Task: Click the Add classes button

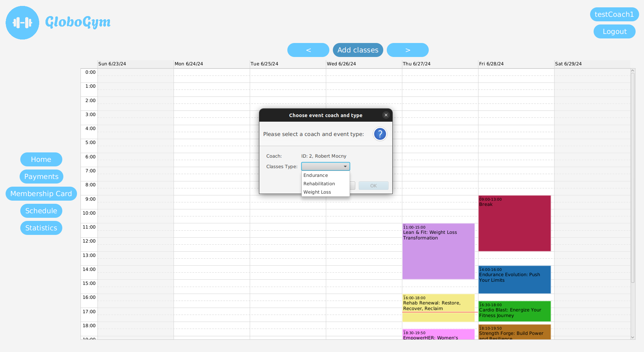Action: coord(358,50)
